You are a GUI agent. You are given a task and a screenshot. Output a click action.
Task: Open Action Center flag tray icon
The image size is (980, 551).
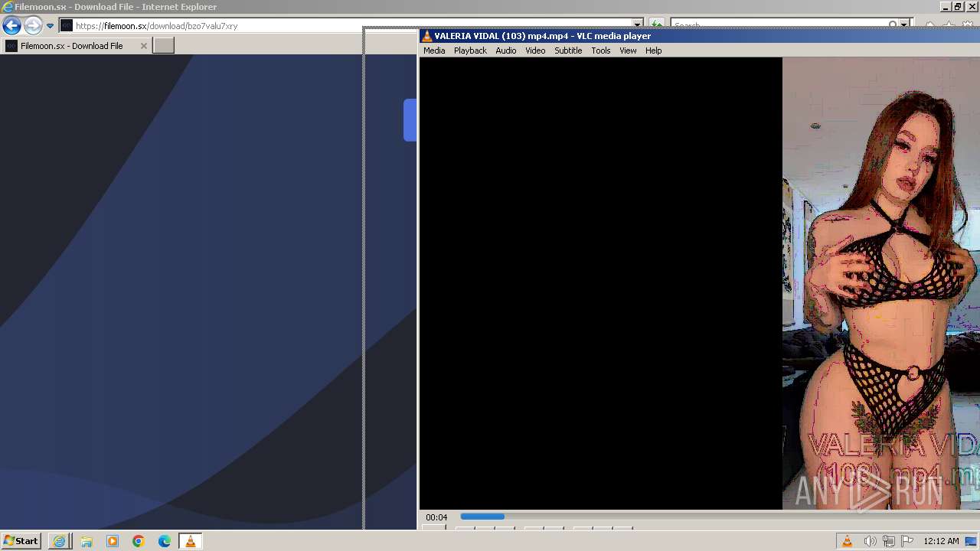click(x=907, y=541)
